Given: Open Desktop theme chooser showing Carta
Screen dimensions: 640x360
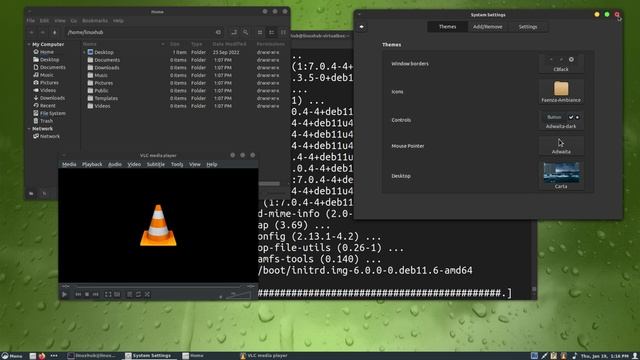Looking at the screenshot, I should click(x=561, y=176).
